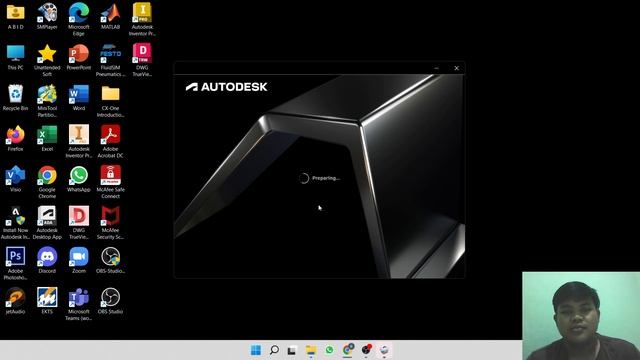Launch jetAudio from the desktop

coord(16,301)
